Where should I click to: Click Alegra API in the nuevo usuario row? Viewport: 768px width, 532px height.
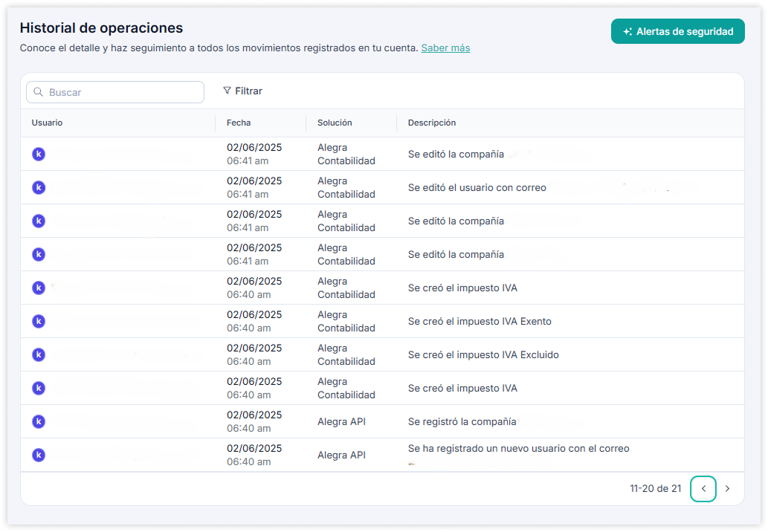pyautogui.click(x=341, y=455)
